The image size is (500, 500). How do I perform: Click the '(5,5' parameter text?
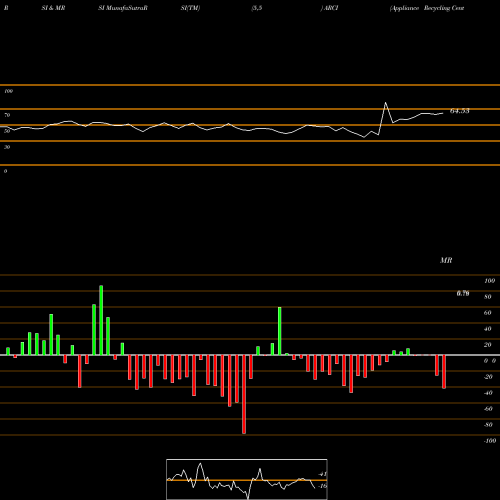click(257, 8)
